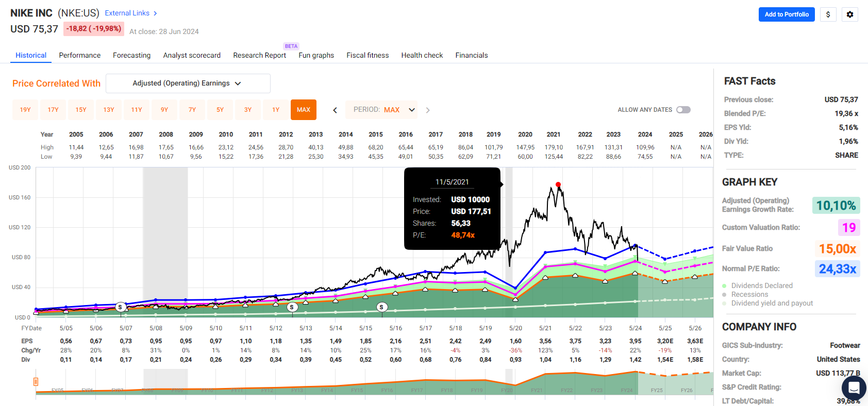The width and height of the screenshot is (868, 406).
Task: Click the 5/26 estimated EPS 3,63E
Action: [x=695, y=341]
